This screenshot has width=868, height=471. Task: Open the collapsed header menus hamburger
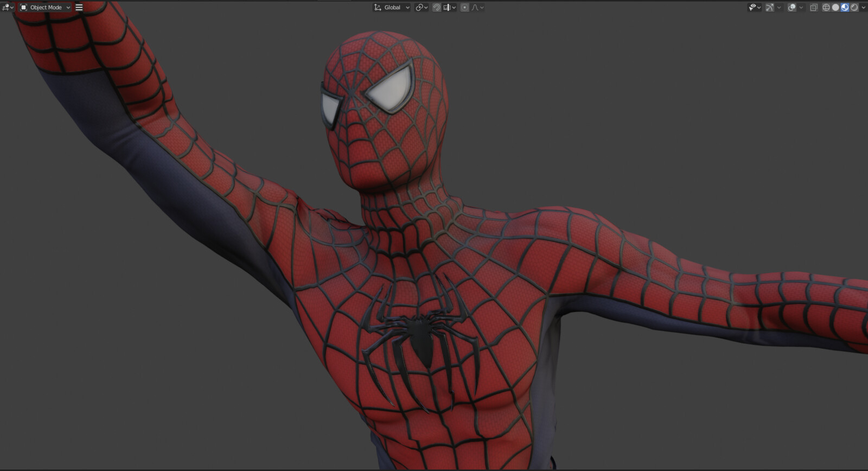[x=79, y=8]
